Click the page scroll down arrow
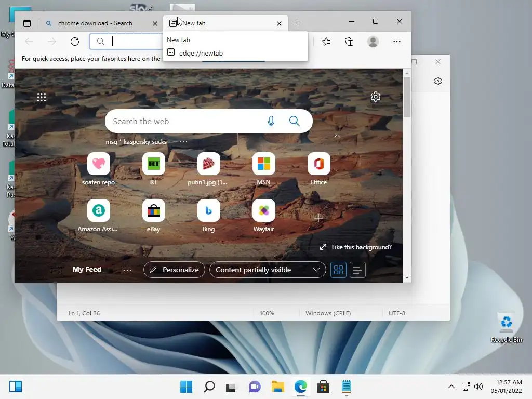This screenshot has width=532, height=399. (x=407, y=278)
